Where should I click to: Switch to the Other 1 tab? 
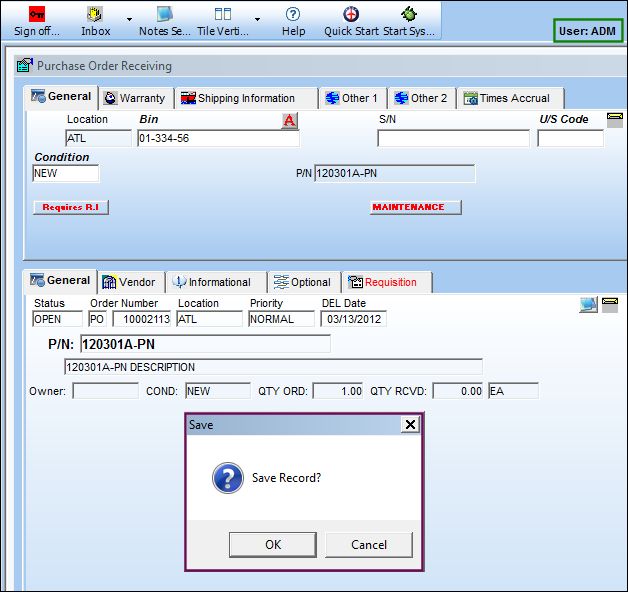[352, 98]
